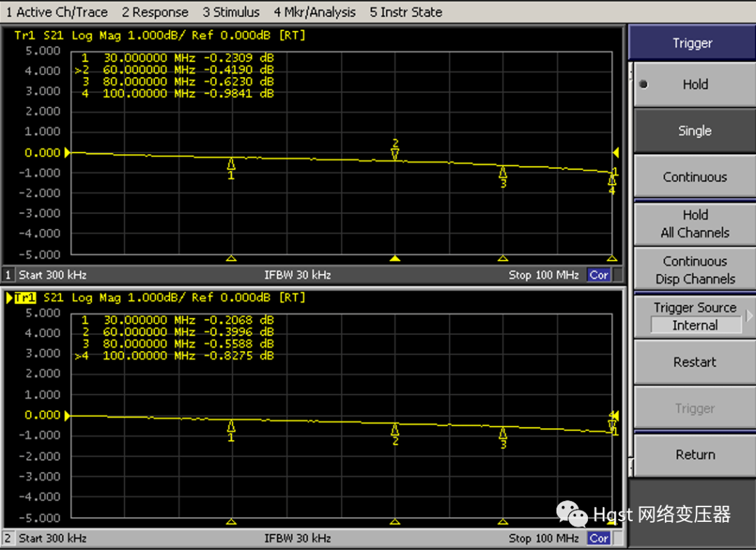
Task: Click the channel 2 number box at bottom left
Action: pyautogui.click(x=8, y=538)
